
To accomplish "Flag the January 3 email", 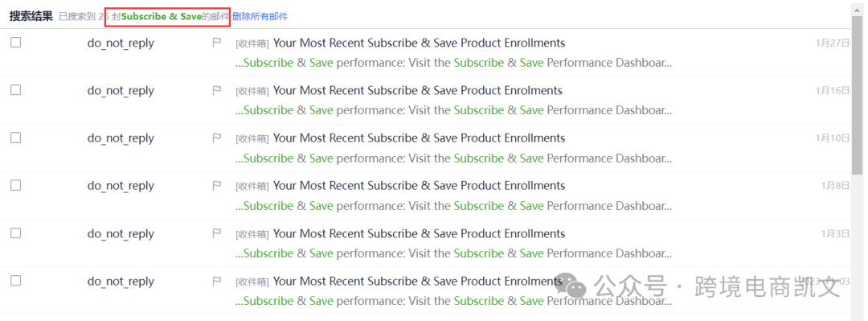I will [217, 233].
